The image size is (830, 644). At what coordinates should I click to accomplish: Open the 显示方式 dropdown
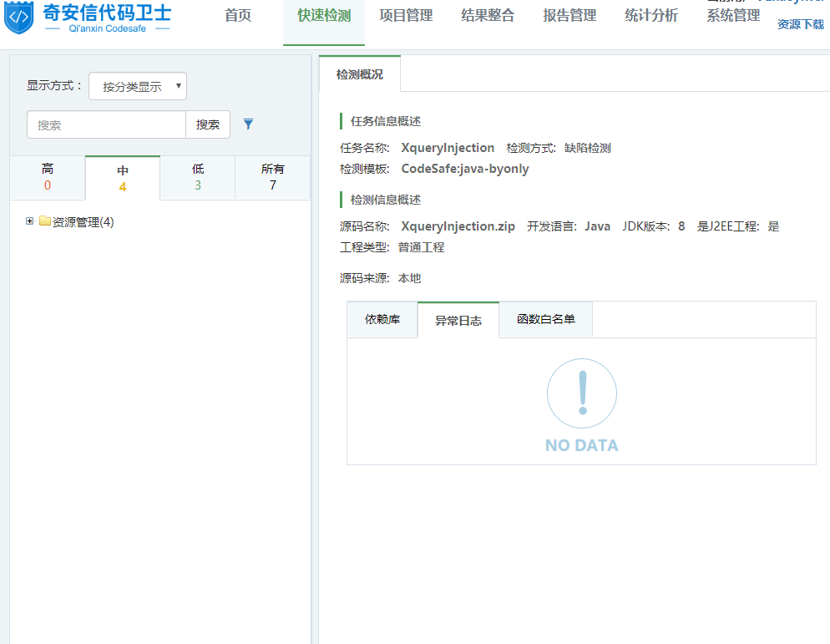[138, 86]
